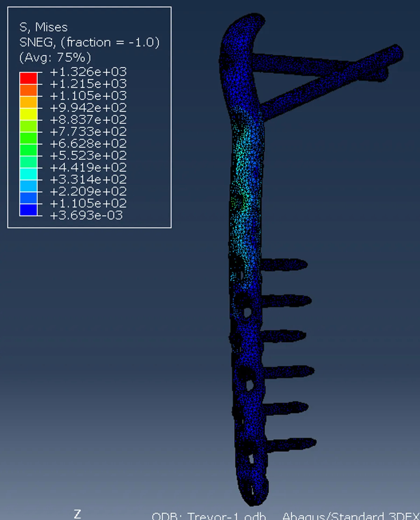The image size is (420, 520).
Task: Click the Z axis label at the bottom
Action: [77, 514]
